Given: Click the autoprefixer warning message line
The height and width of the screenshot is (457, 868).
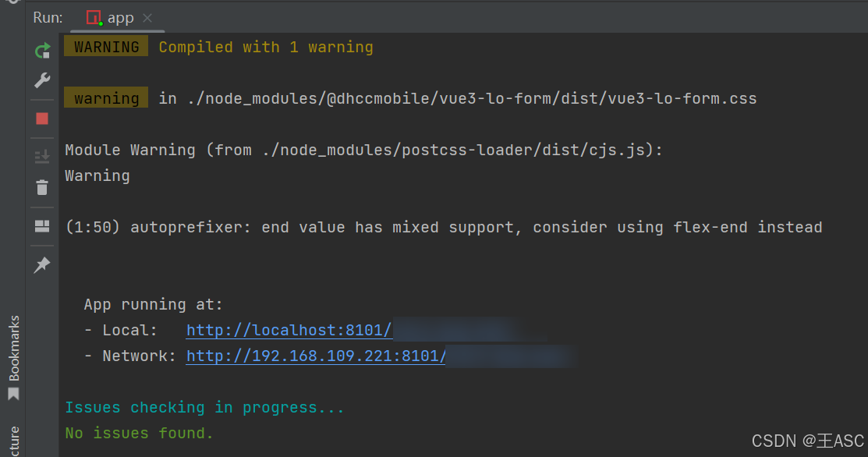Looking at the screenshot, I should 443,228.
